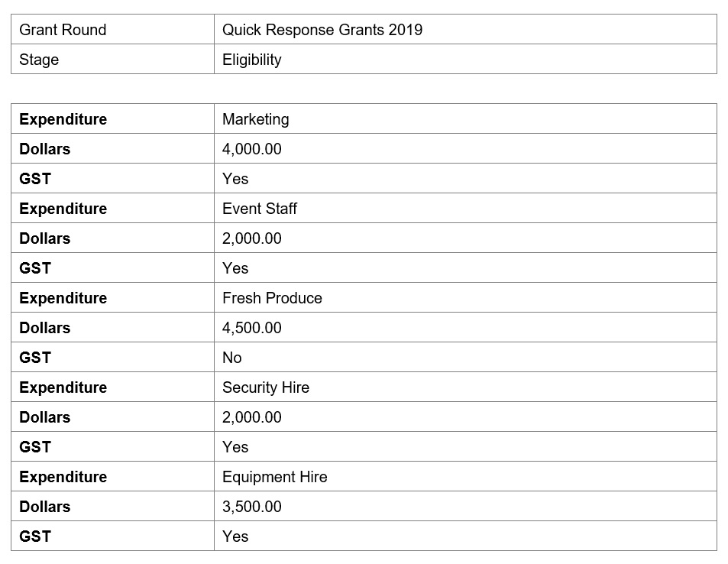Viewport: 728px width, 564px height.
Task: Click the Expenditure label beside Marketing
Action: coord(63,119)
